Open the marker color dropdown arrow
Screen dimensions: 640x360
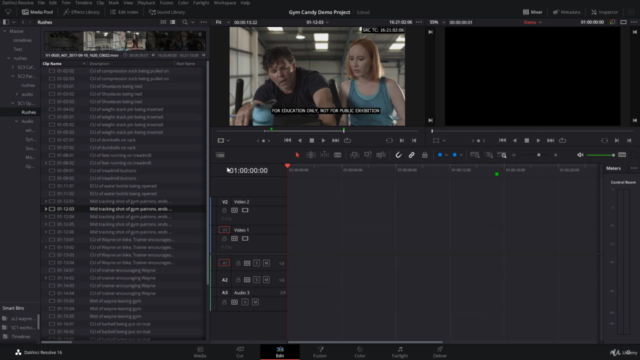(461, 155)
